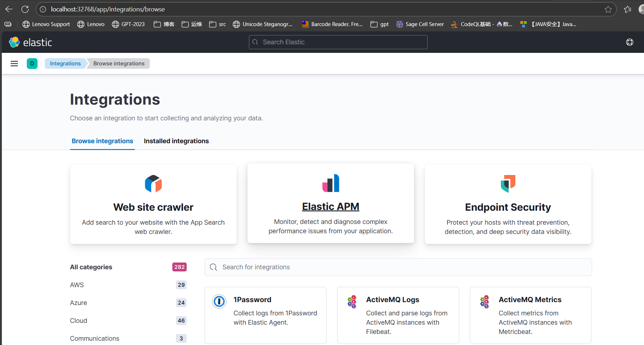Screen dimensions: 644x345
Task: Click the green D space avatar
Action: coord(32,64)
